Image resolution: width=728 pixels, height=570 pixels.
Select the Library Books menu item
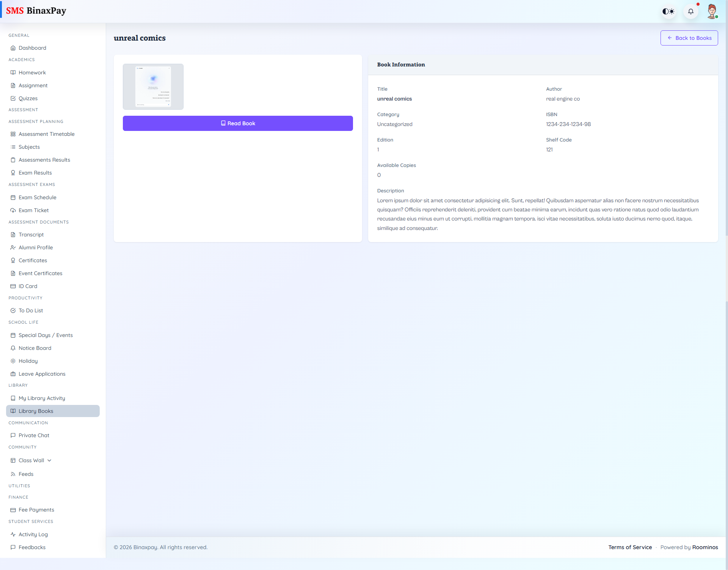[36, 411]
